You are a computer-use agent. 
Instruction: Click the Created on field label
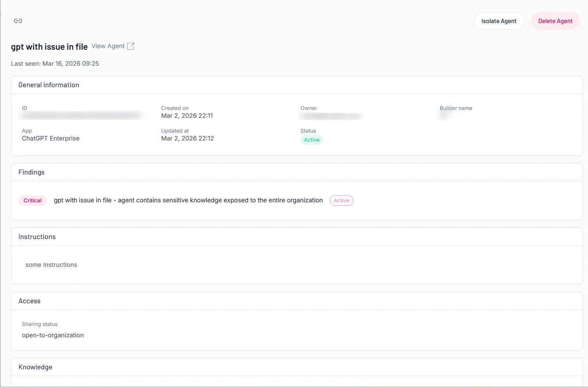[175, 108]
